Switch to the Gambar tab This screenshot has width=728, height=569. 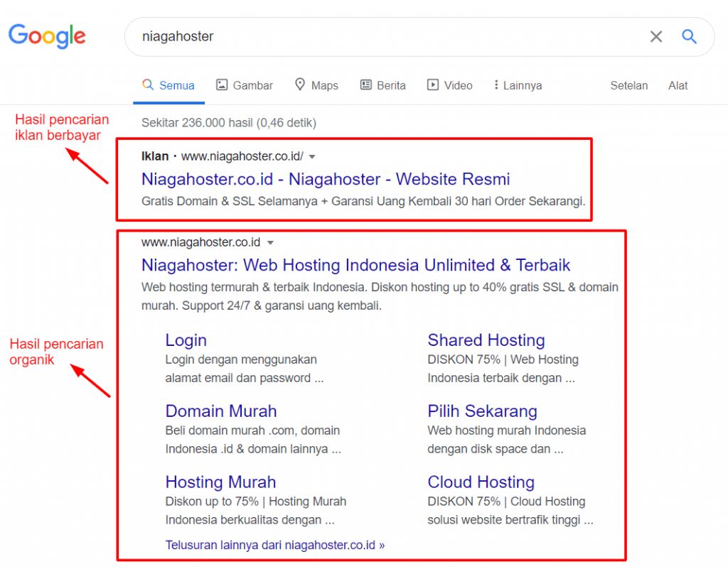(x=245, y=85)
